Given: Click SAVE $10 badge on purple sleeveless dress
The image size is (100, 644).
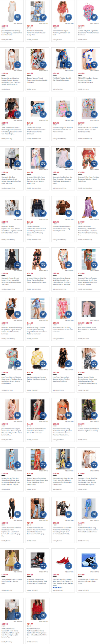Looking at the screenshot, I should 94,213.
